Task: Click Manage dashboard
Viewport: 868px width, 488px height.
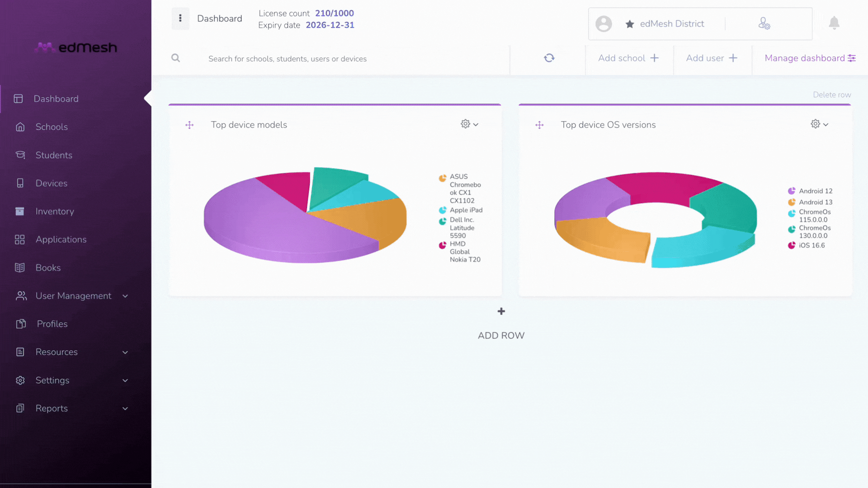Action: (810, 58)
